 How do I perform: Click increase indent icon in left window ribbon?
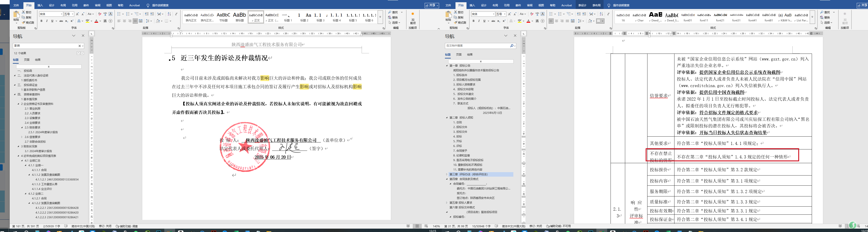[152, 14]
